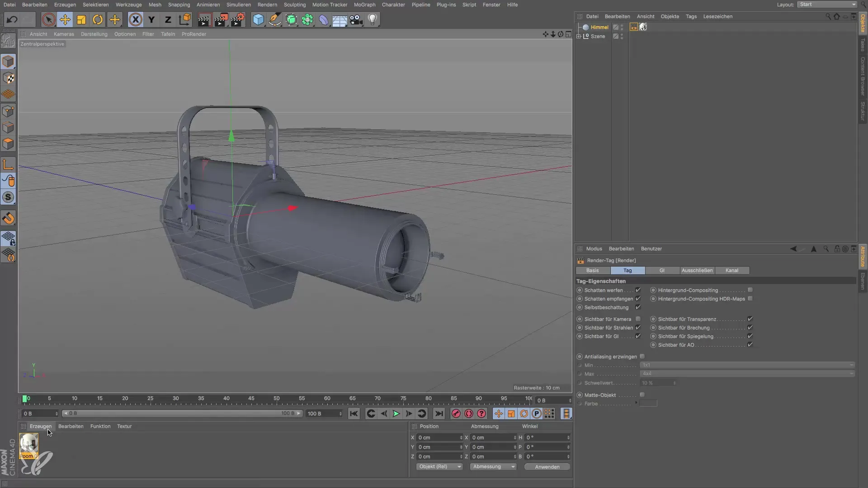Render to Picture Viewer
The image size is (868, 488).
pyautogui.click(x=221, y=19)
